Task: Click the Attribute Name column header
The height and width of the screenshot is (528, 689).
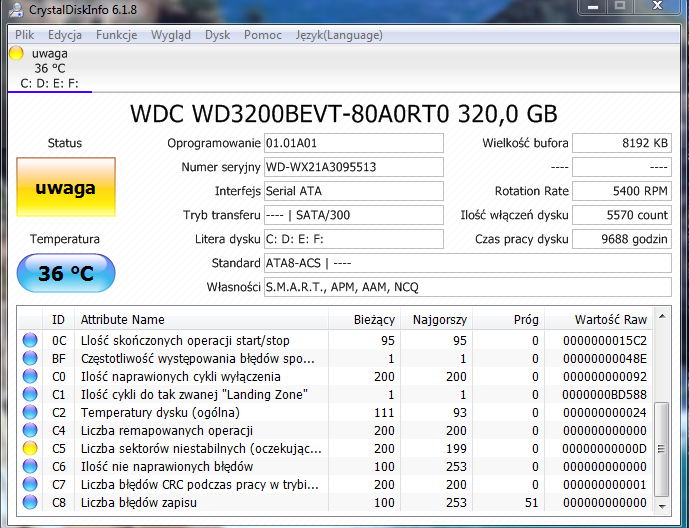Action: [201, 320]
